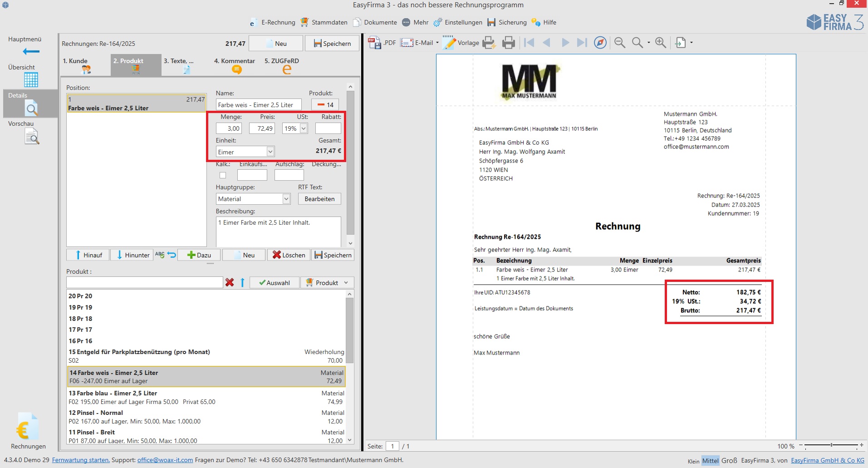
Task: Open the Produkt dropdown button
Action: (x=327, y=282)
